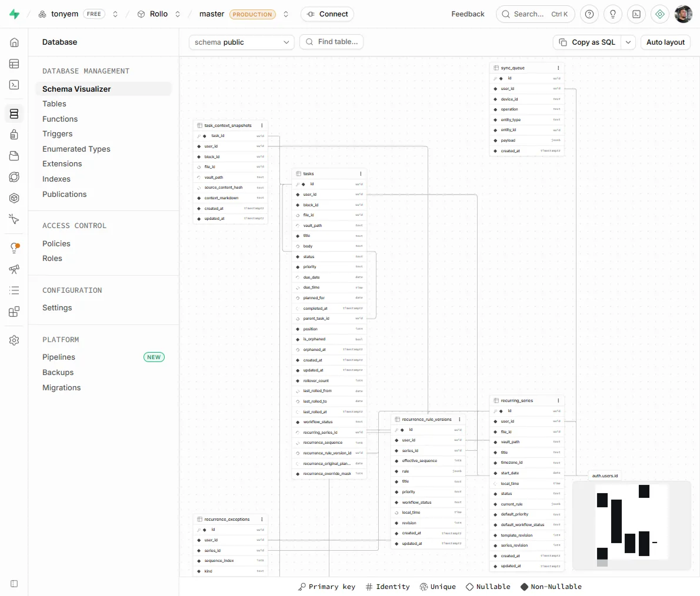The image size is (700, 596).
Task: Click the Feedback button
Action: click(468, 14)
